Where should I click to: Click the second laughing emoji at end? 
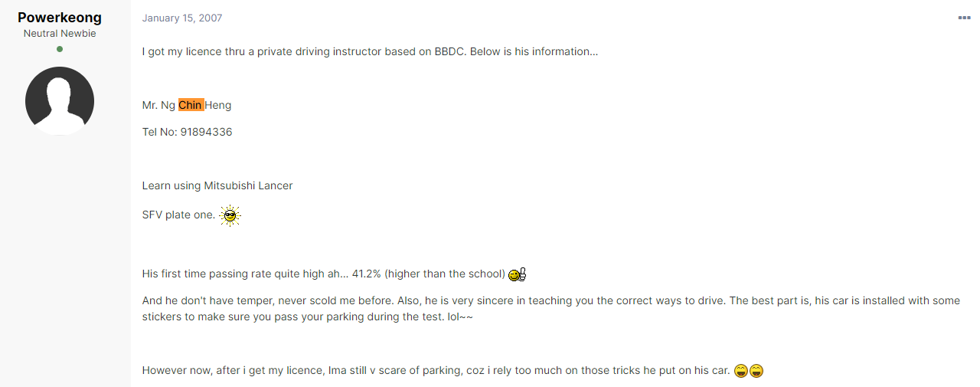756,371
